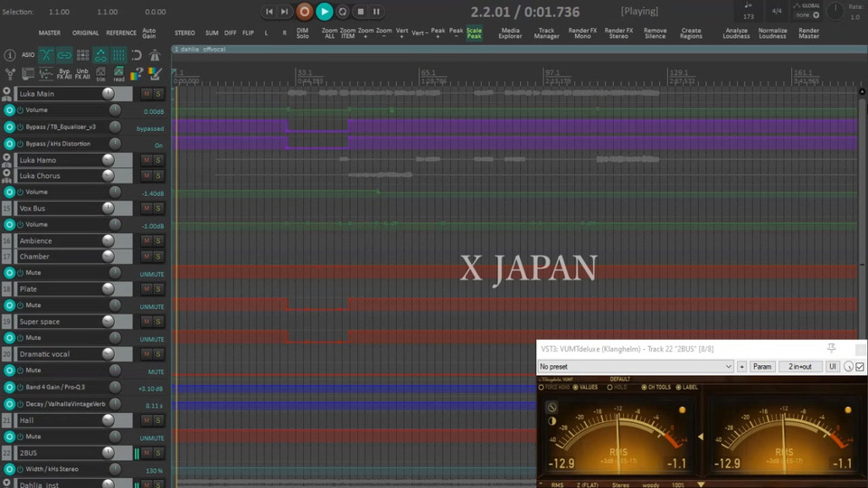Click the plus button next to preset
This screenshot has height=488, width=868.
coord(741,367)
